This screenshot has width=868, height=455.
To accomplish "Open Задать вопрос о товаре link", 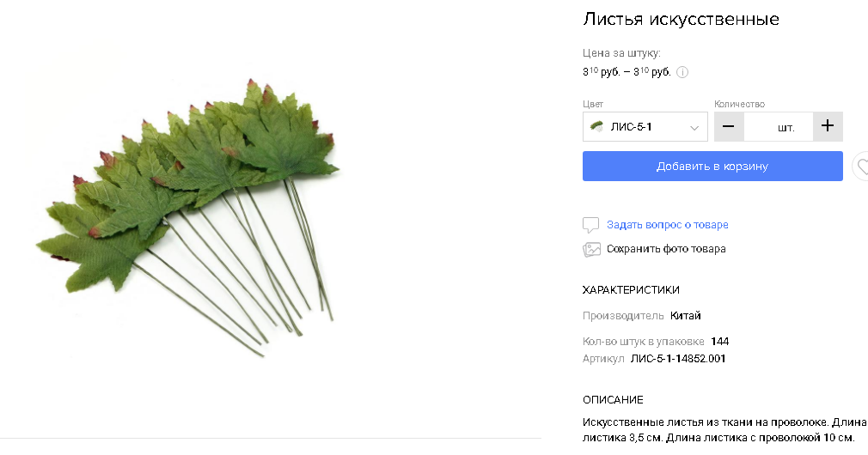I will click(x=667, y=224).
